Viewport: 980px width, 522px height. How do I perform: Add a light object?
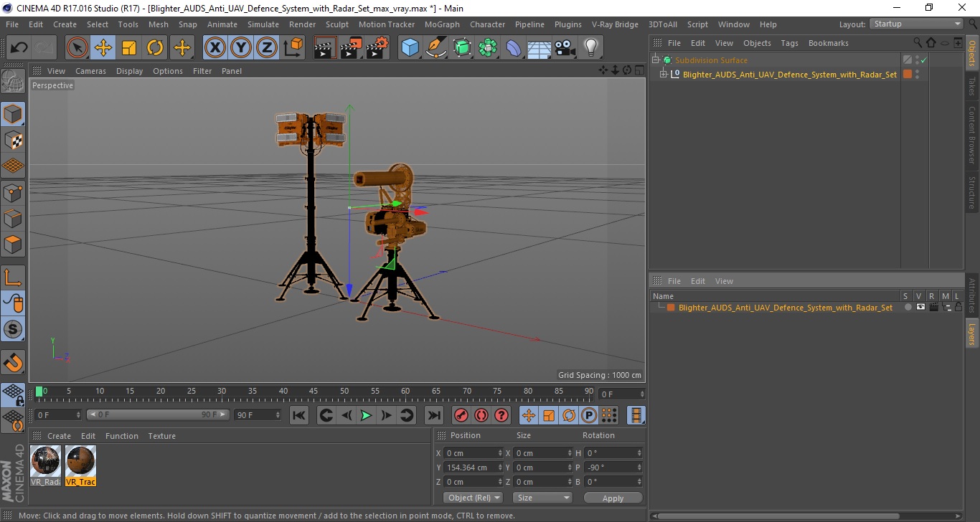tap(590, 48)
